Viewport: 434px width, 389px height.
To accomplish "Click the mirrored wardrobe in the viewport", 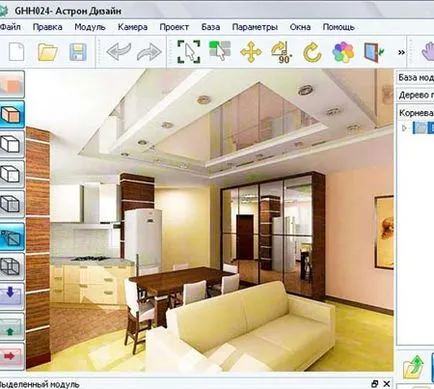I will click(272, 235).
